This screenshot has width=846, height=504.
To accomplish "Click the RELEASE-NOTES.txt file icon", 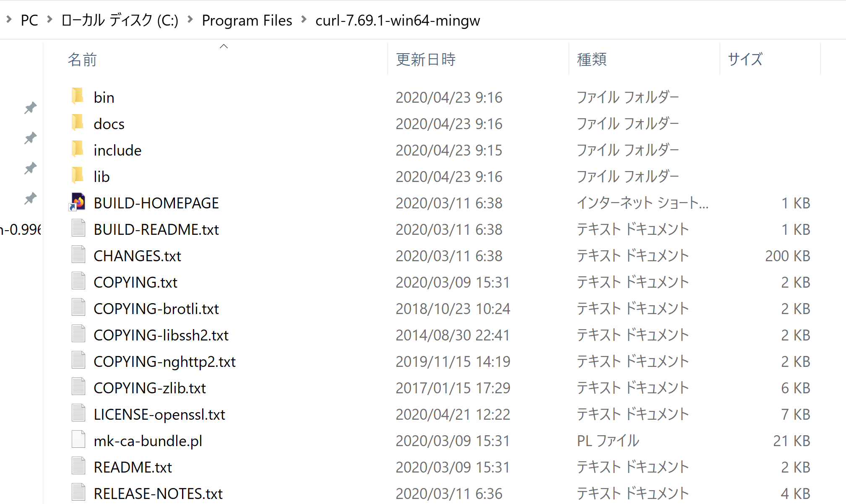I will point(78,493).
